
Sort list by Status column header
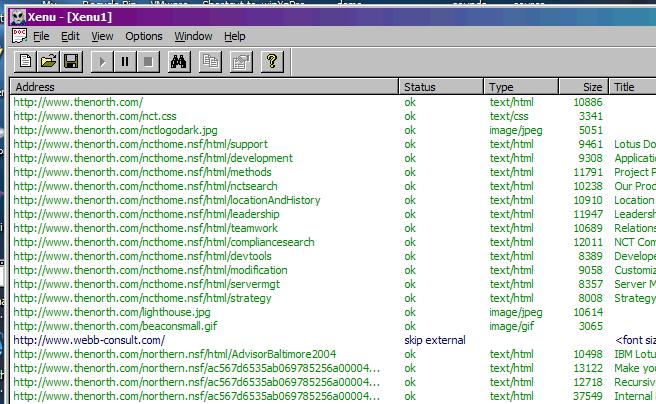(441, 87)
